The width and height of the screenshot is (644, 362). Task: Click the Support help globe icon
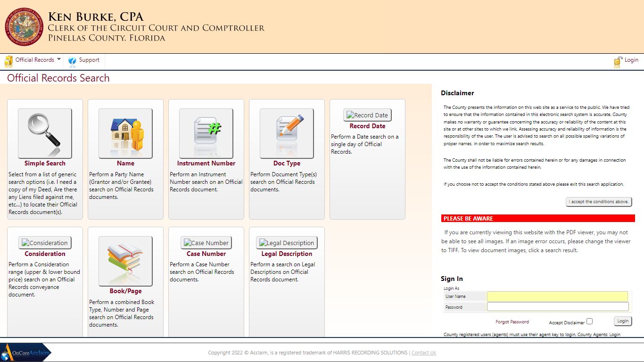coord(72,61)
